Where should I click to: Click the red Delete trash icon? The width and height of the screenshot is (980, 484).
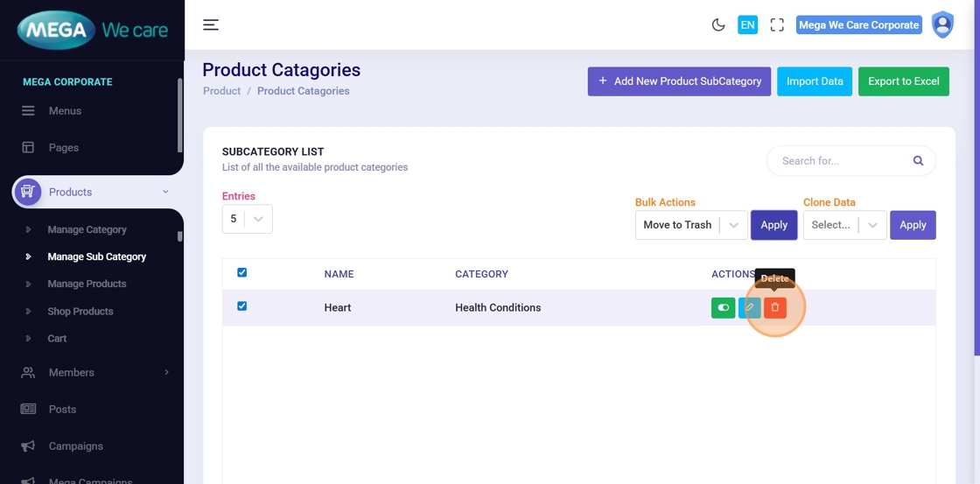tap(774, 307)
